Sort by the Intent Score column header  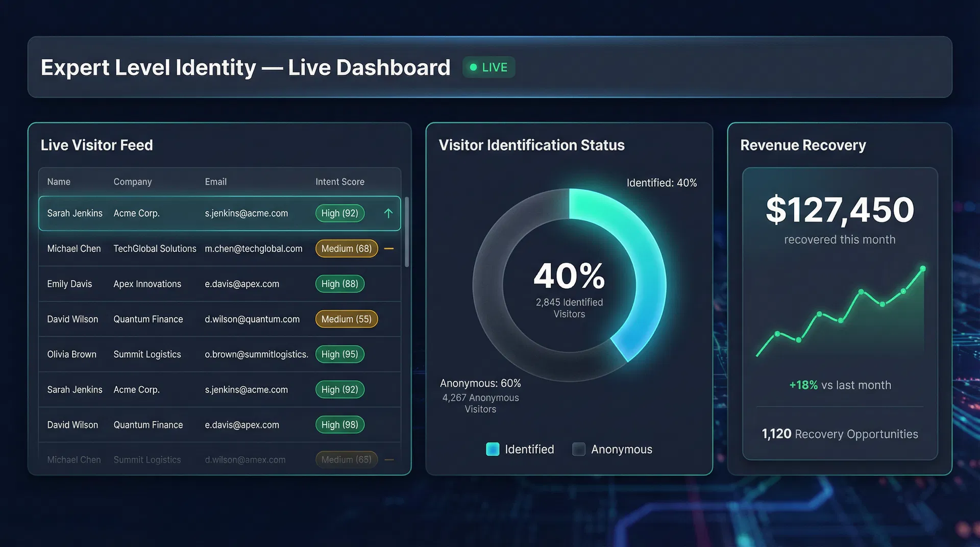(x=339, y=182)
